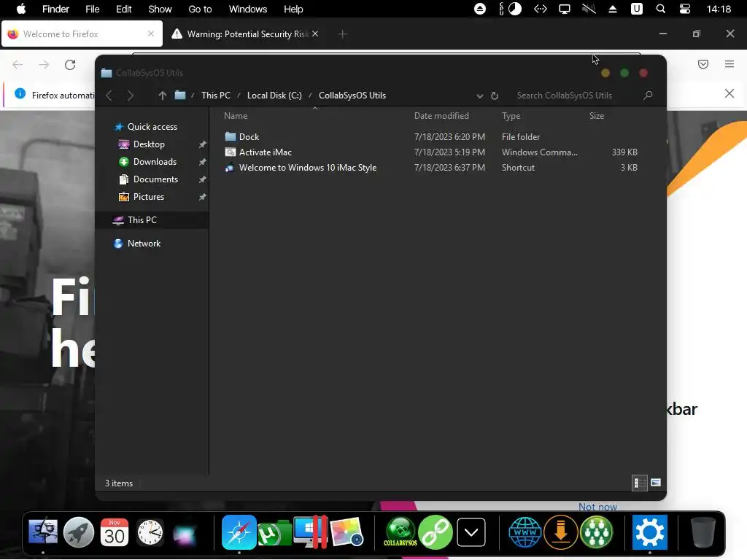This screenshot has width=747, height=560.
Task: Open the uTorrent dock icon
Action: click(x=274, y=533)
